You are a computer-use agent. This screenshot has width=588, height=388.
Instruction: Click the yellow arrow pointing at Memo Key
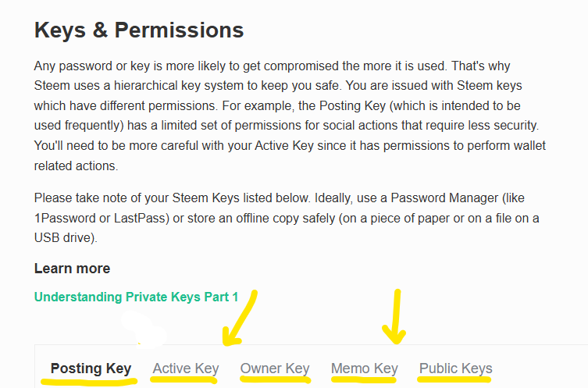pos(397,319)
